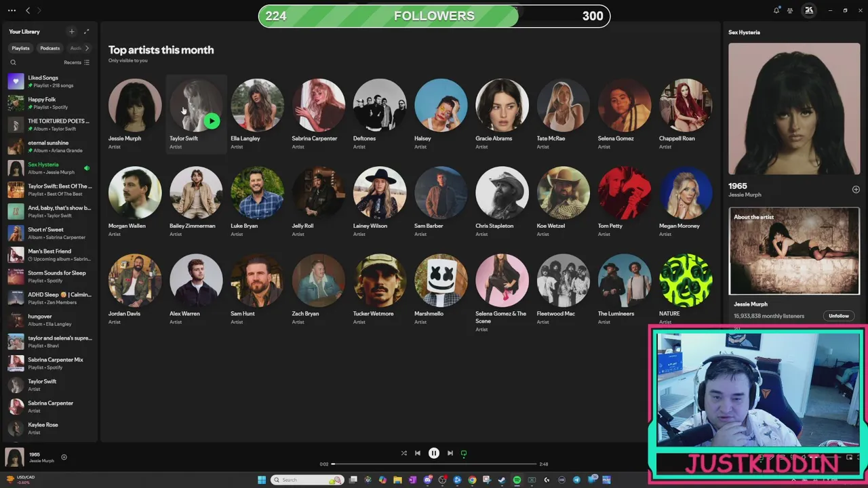868x488 pixels.
Task: Open the Recents sort dropdown
Action: point(77,62)
